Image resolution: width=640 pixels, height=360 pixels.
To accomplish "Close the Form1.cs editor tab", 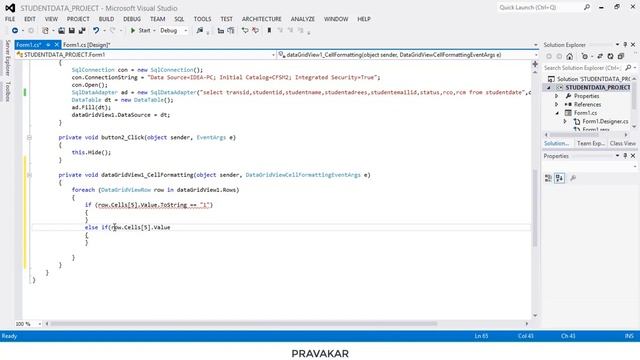I will [57, 45].
